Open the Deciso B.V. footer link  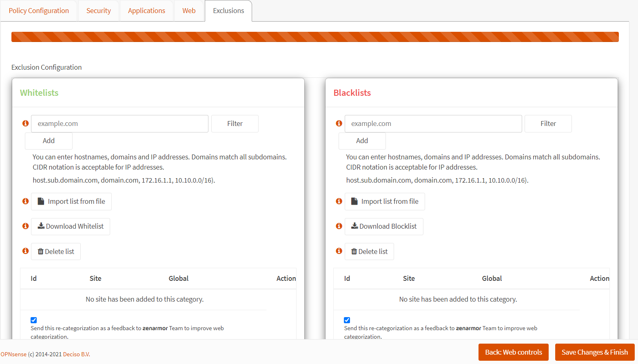pos(76,354)
